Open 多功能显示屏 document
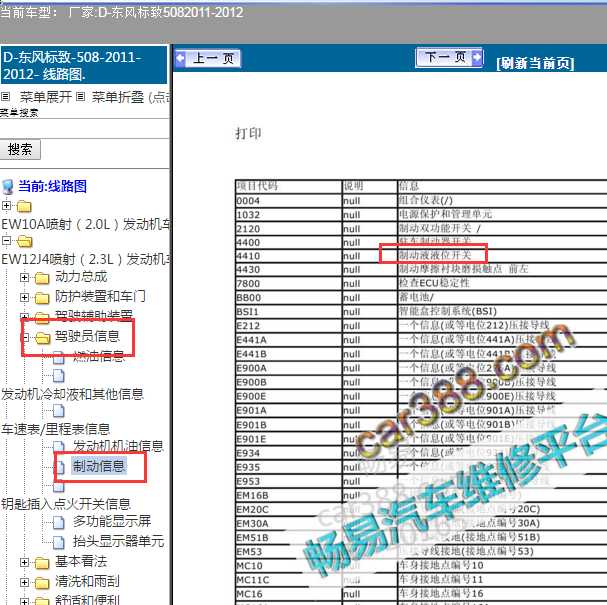 pyautogui.click(x=112, y=521)
